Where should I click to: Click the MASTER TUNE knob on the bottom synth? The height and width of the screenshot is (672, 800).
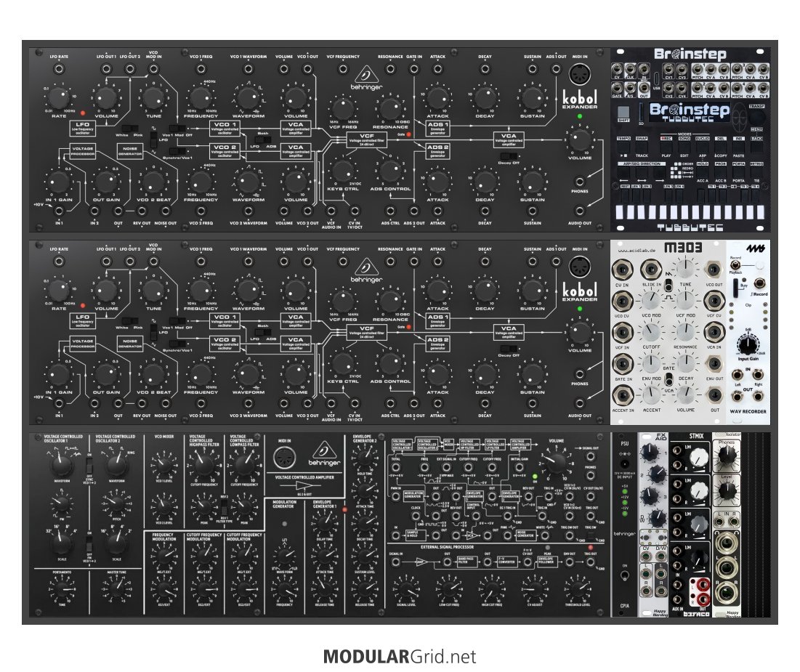[x=116, y=589]
